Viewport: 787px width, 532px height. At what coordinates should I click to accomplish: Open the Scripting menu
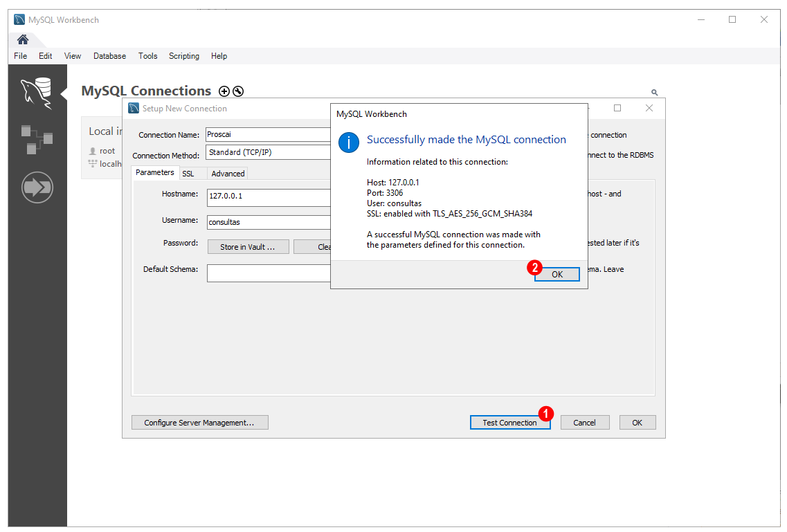[x=183, y=56]
